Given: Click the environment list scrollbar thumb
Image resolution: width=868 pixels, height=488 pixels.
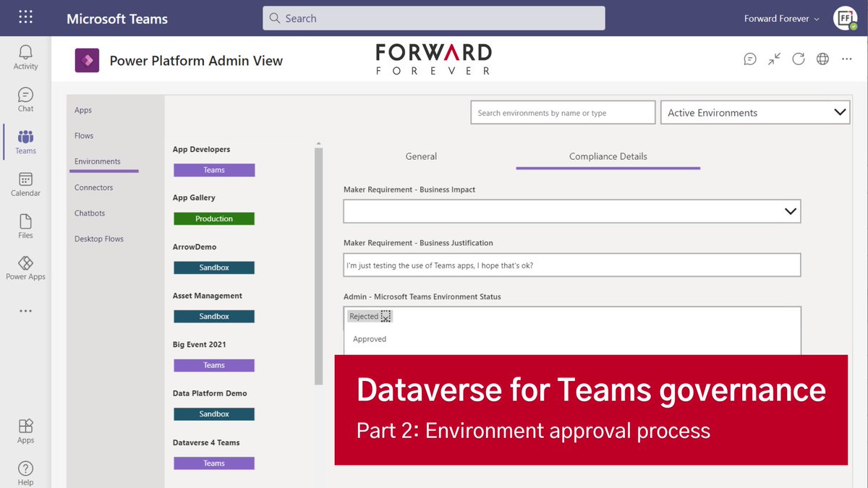Looking at the screenshot, I should 319,267.
